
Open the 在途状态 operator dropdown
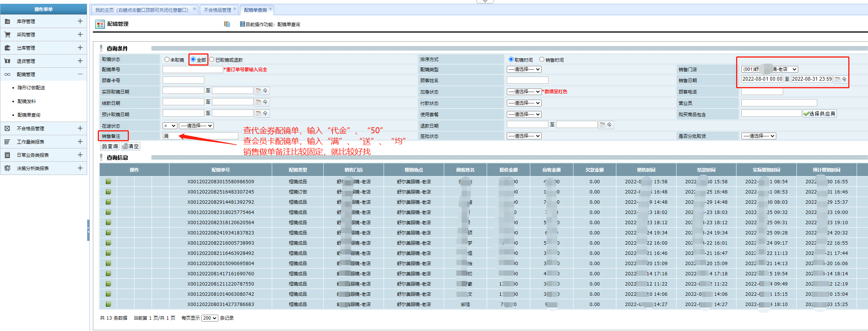pos(170,126)
